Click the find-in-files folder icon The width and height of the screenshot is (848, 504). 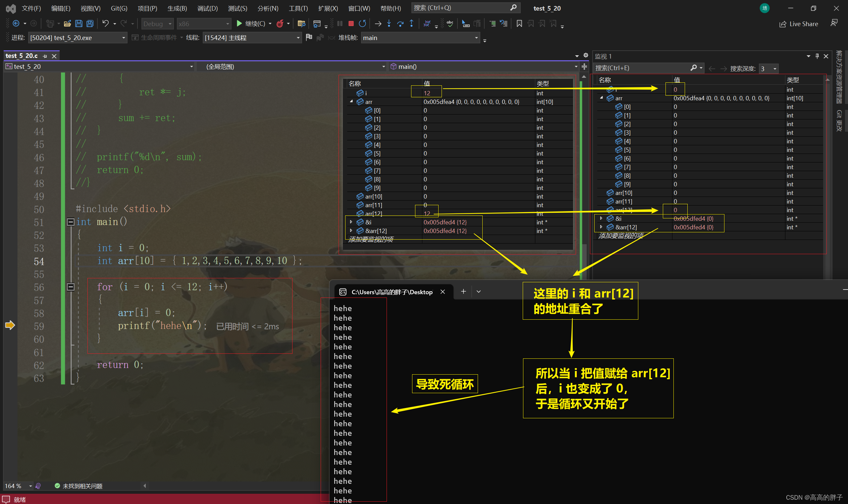[x=301, y=23]
